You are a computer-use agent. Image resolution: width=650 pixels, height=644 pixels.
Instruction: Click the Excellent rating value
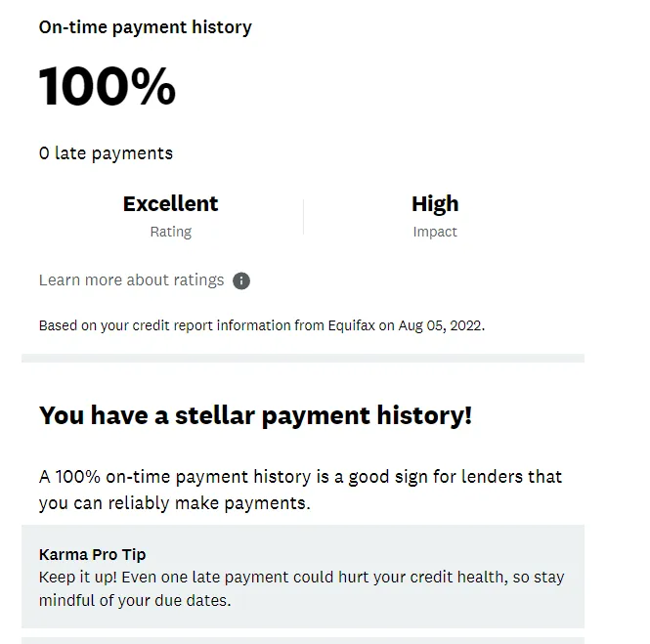(x=170, y=204)
